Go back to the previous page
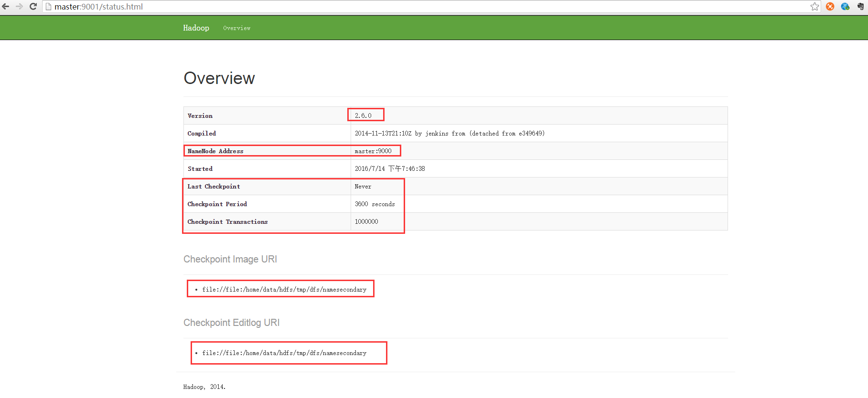 pyautogui.click(x=6, y=7)
